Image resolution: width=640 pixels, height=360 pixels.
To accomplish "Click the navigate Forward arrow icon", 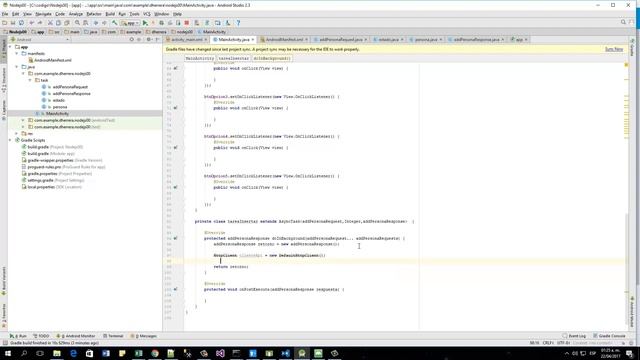I will tap(104, 23).
